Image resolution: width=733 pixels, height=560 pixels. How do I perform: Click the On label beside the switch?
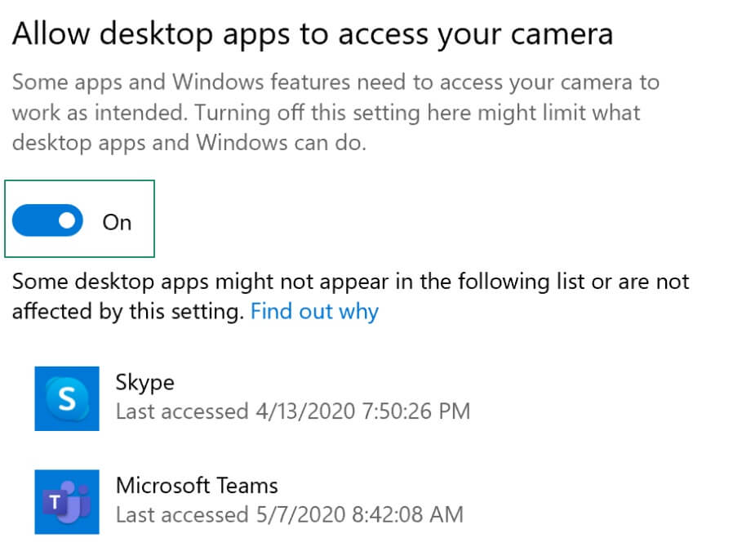tap(117, 221)
